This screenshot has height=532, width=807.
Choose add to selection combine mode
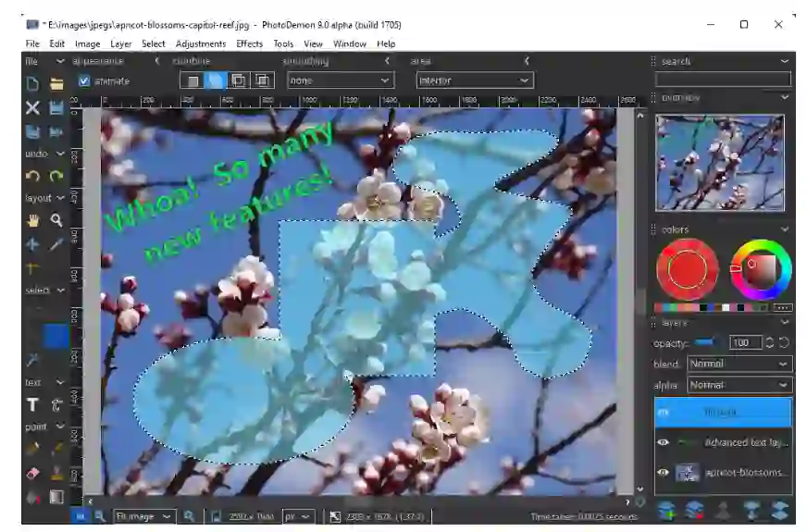(216, 80)
